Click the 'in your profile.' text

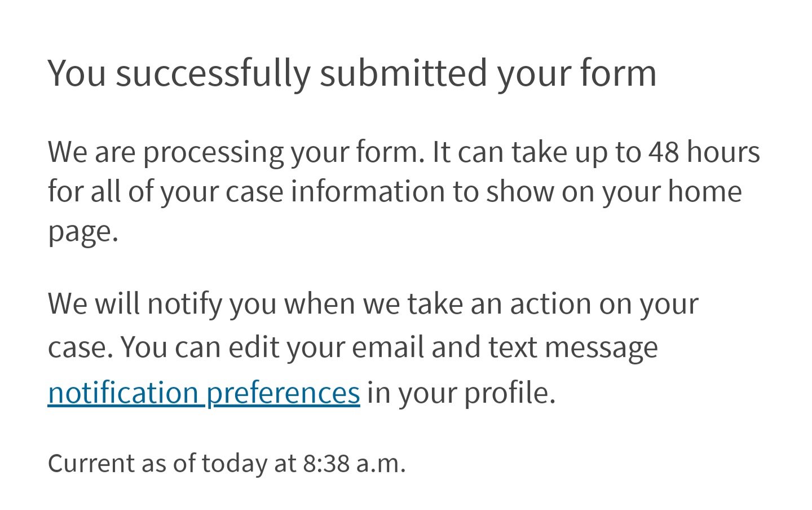click(461, 393)
